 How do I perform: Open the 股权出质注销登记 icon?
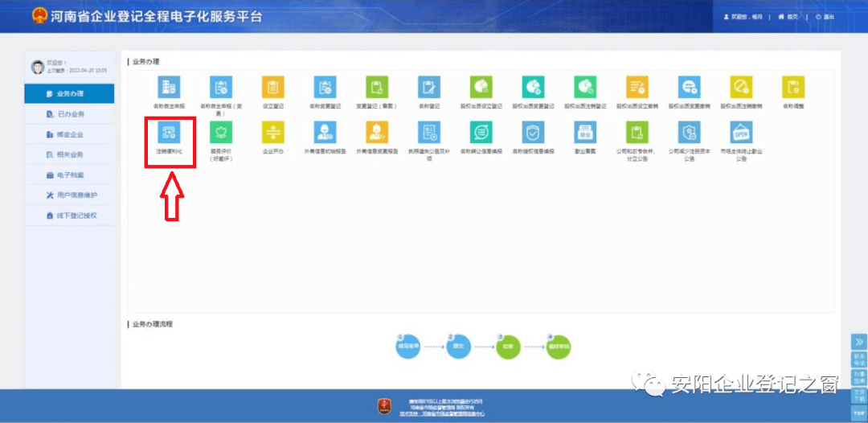pos(585,87)
